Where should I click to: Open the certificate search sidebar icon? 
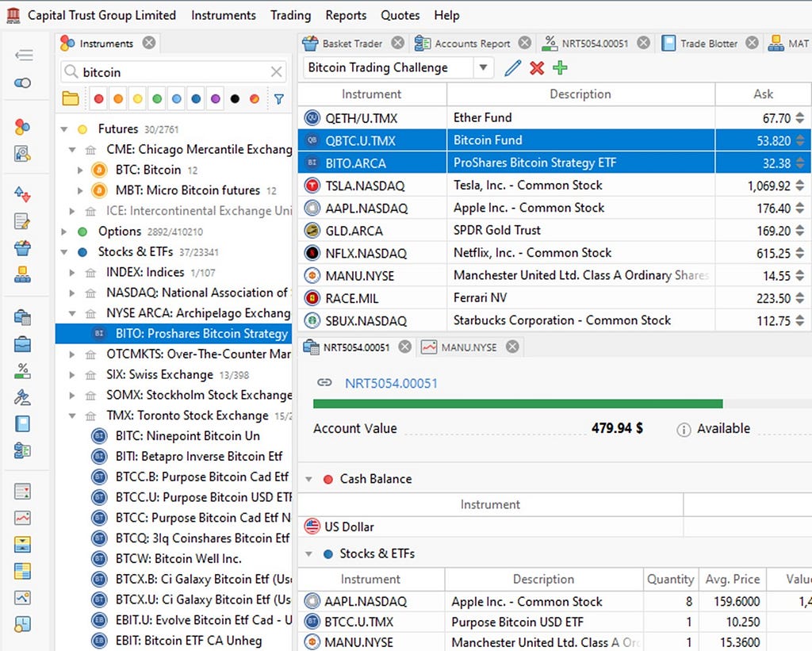22,153
